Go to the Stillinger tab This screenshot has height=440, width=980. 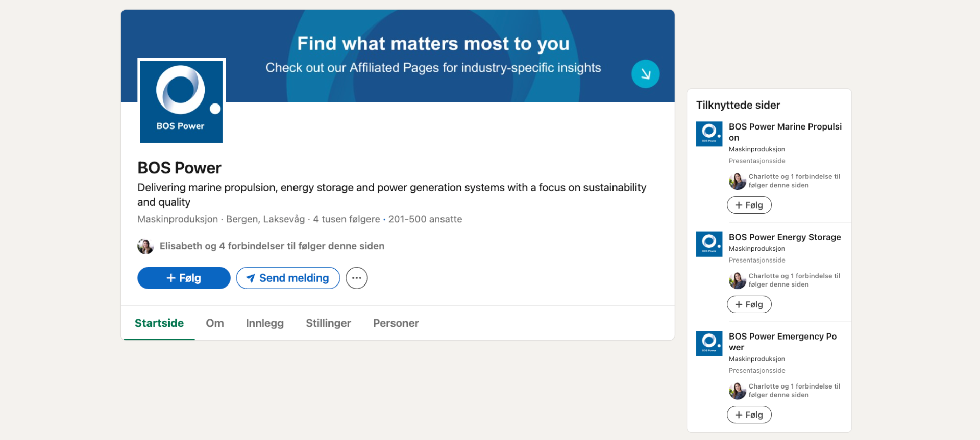[x=328, y=323]
